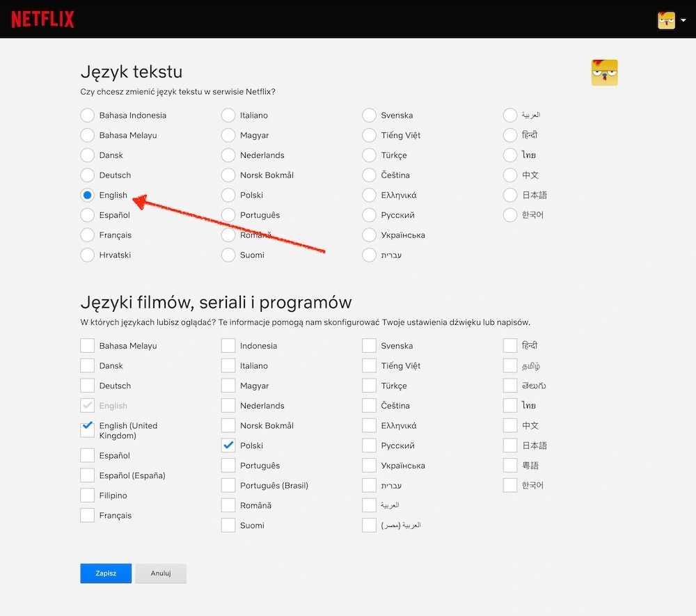Click the large profile picture thumbnail
Viewport: 696px width, 616px height.
point(604,72)
